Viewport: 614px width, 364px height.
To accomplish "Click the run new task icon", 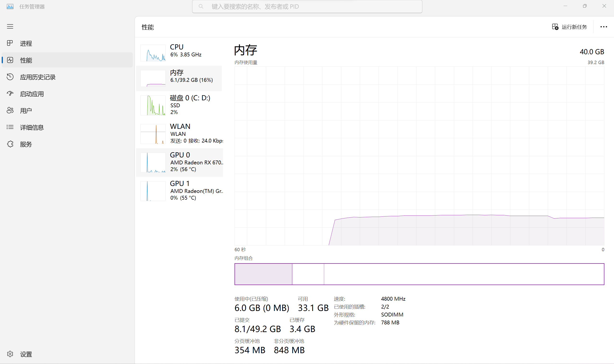I will [555, 27].
